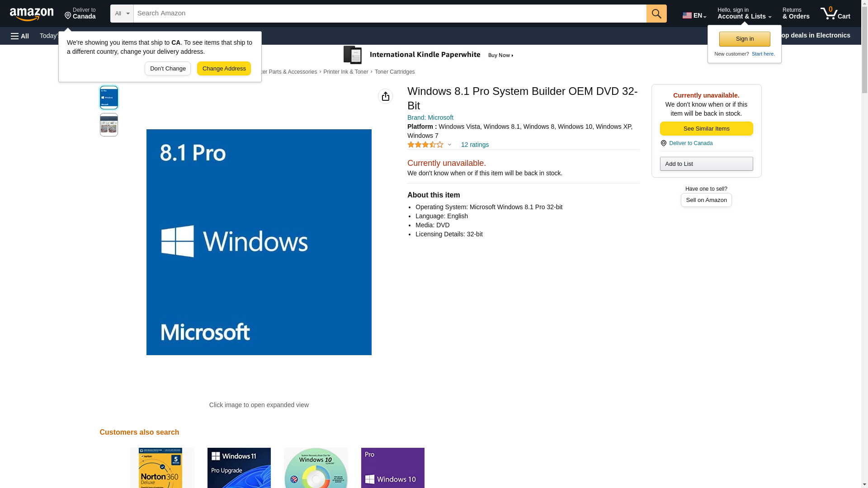
Task: Open the All hamburger menu
Action: (20, 36)
